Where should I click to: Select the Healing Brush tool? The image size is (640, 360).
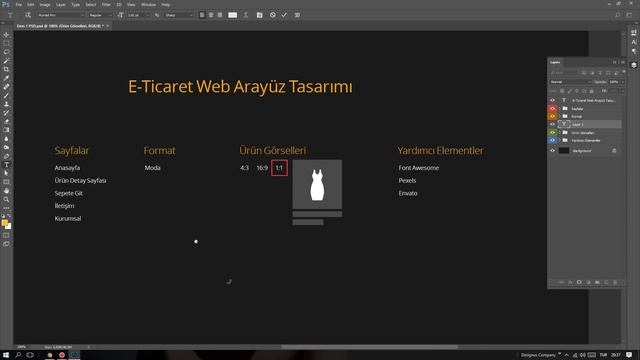6,87
